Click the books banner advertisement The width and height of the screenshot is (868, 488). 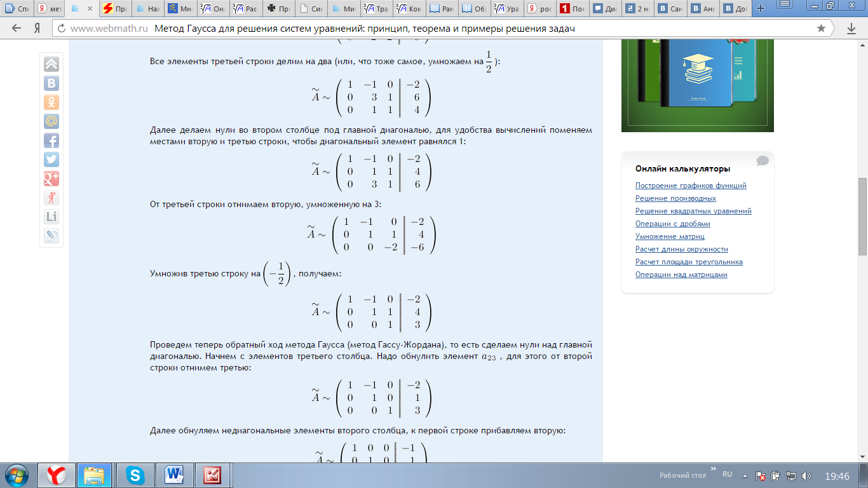click(698, 85)
